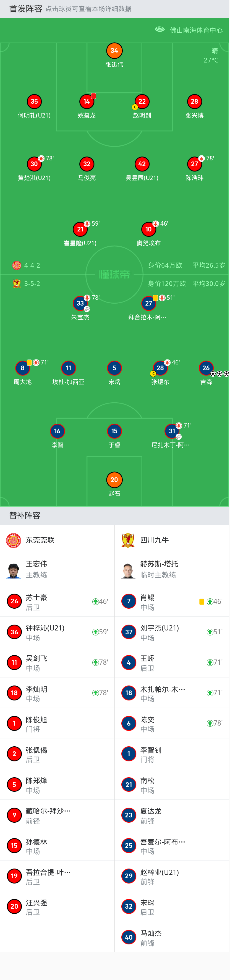Tap number 10 奥努埃布 player circle
230x980 pixels.
coord(149,229)
